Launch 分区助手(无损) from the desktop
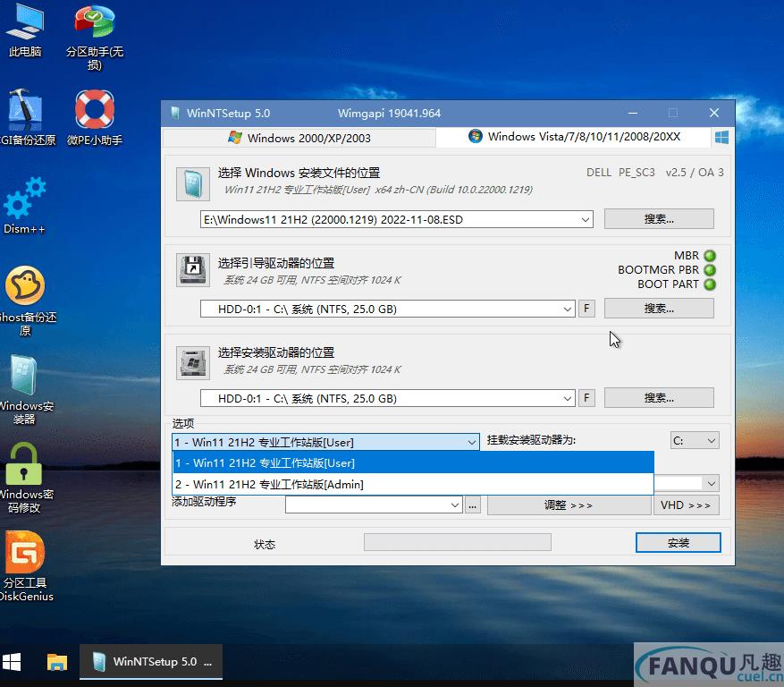The image size is (784, 687). [x=95, y=38]
